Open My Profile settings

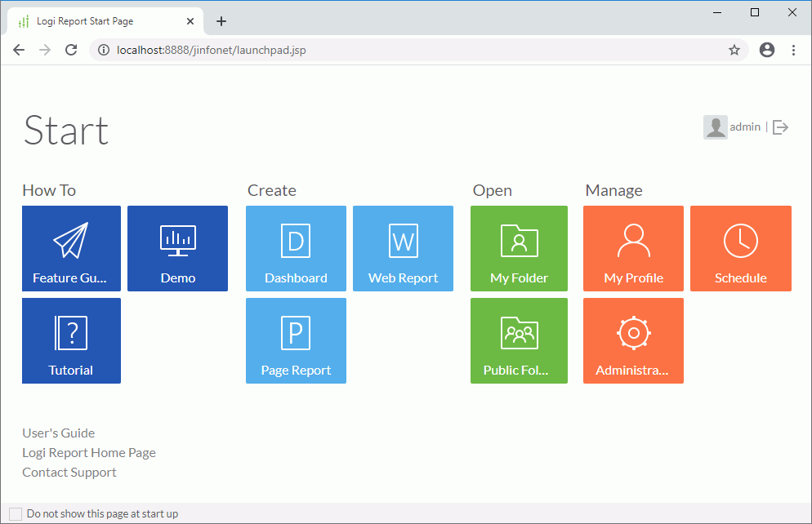633,248
